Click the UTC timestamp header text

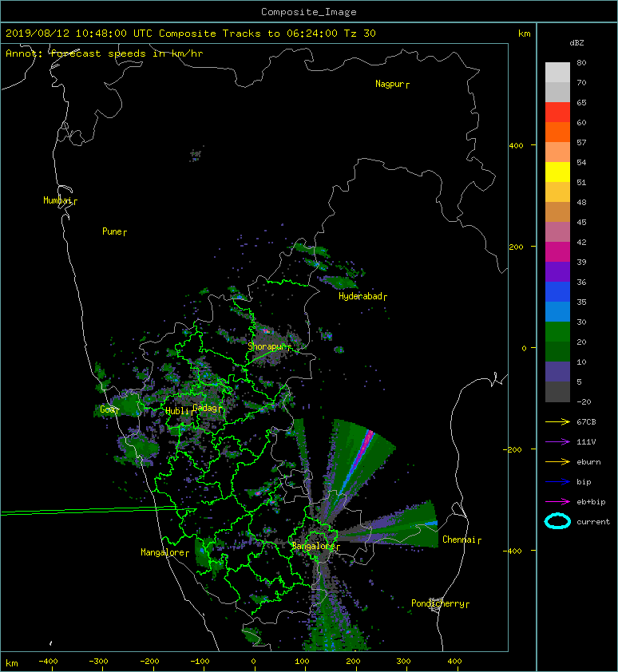[191, 34]
